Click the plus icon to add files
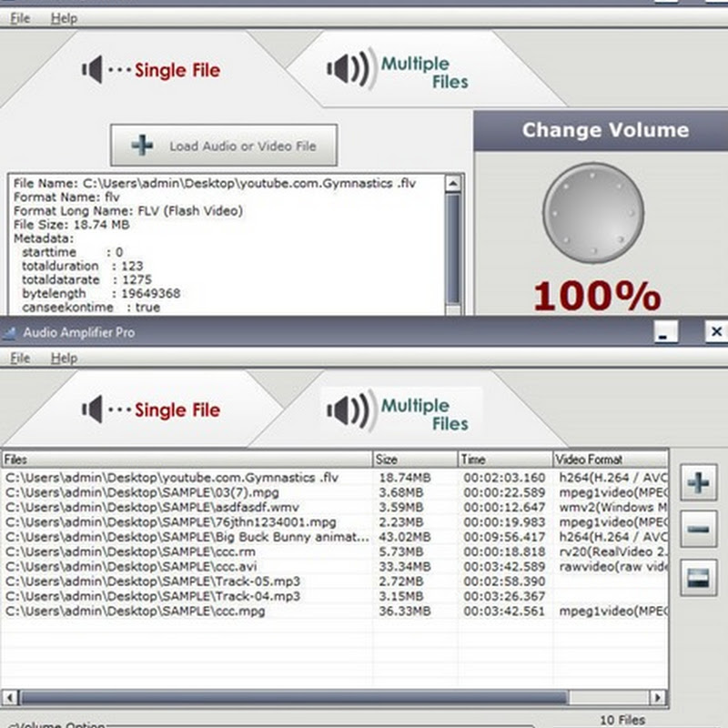Image resolution: width=728 pixels, height=728 pixels. 698,482
